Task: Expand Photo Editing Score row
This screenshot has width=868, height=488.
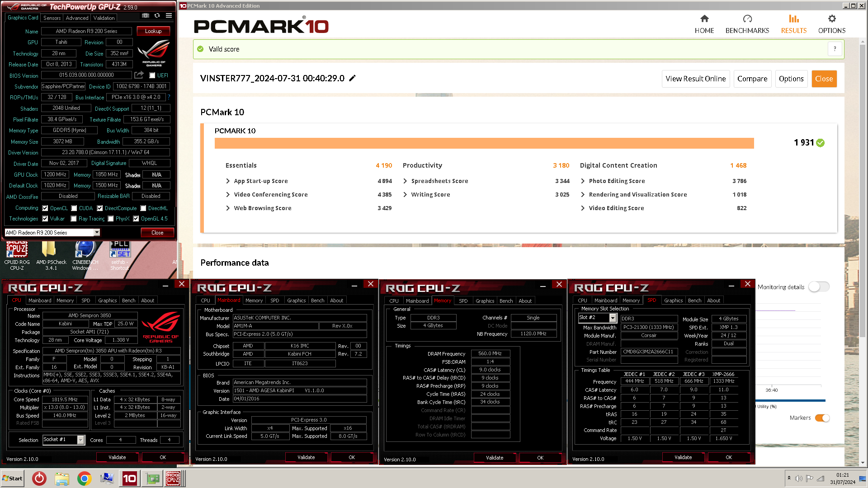Action: tap(583, 181)
